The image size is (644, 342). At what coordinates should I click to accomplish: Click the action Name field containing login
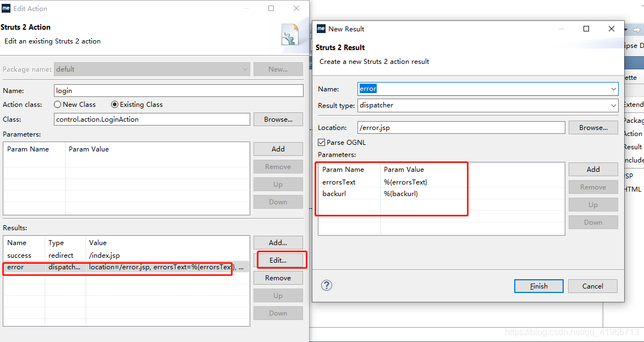coord(179,90)
